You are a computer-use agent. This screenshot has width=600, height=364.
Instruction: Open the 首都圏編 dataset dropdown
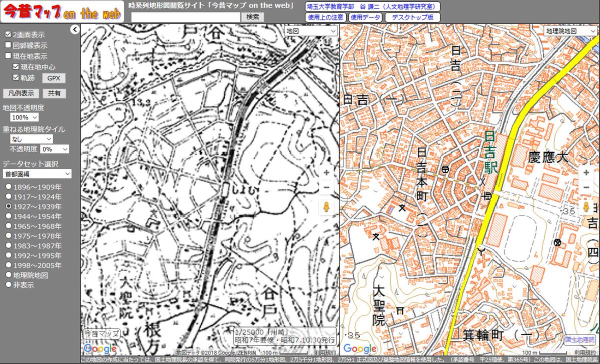pos(37,173)
